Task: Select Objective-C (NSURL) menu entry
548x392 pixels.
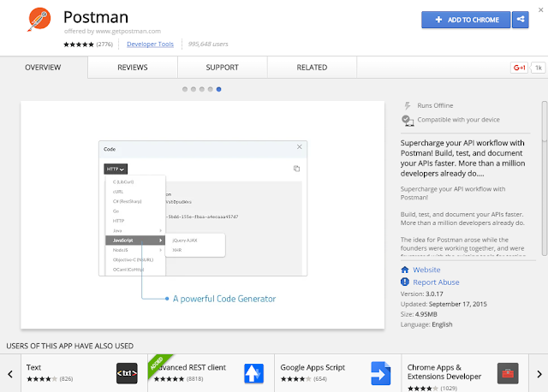Action: tap(135, 259)
